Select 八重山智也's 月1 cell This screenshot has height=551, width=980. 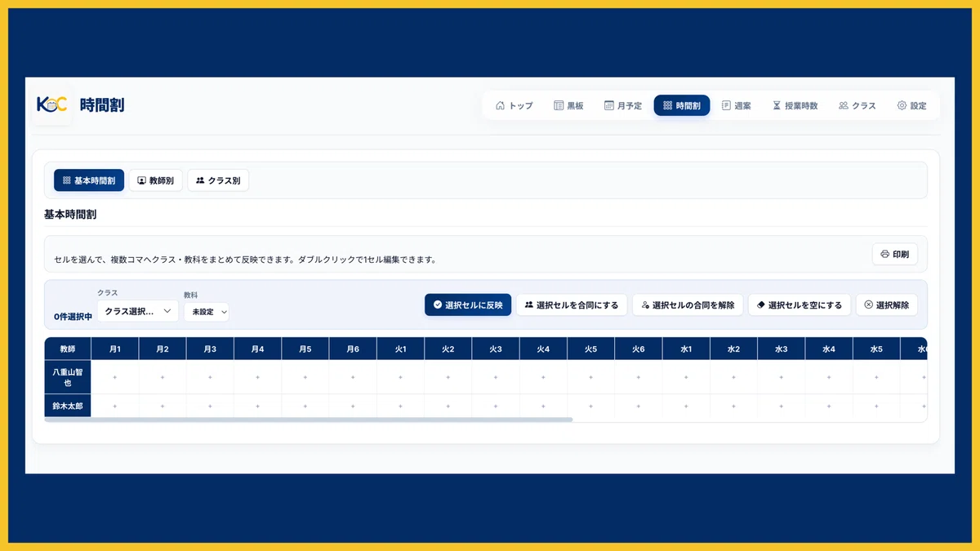coord(115,377)
